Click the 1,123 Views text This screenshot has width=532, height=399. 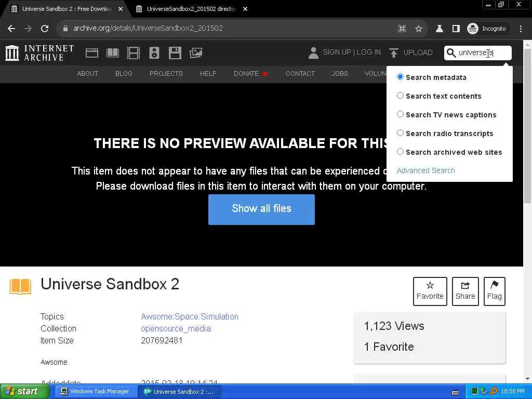394,326
